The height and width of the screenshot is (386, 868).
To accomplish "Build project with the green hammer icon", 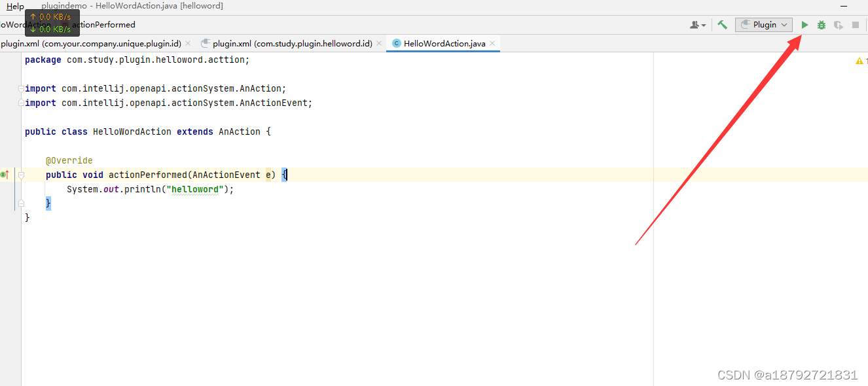I will coord(723,25).
